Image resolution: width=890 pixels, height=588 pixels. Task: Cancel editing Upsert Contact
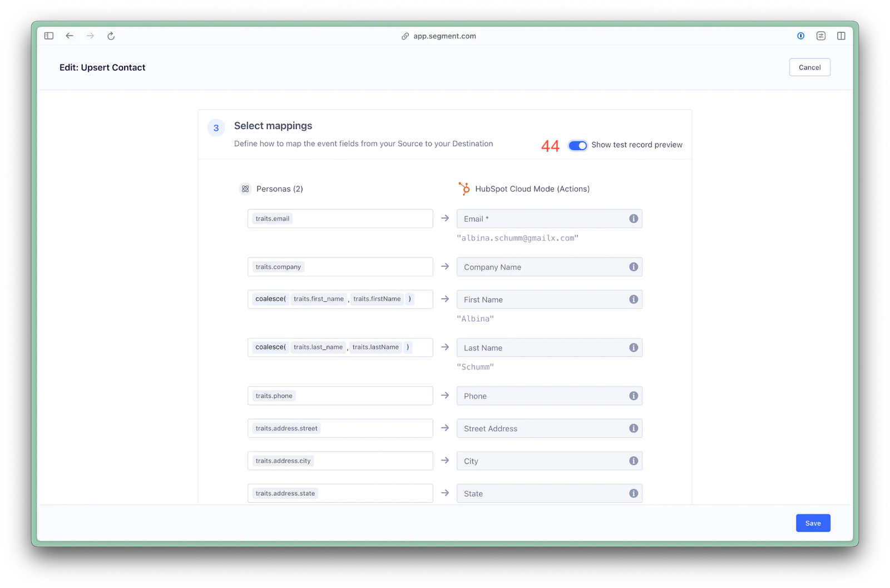coord(809,67)
